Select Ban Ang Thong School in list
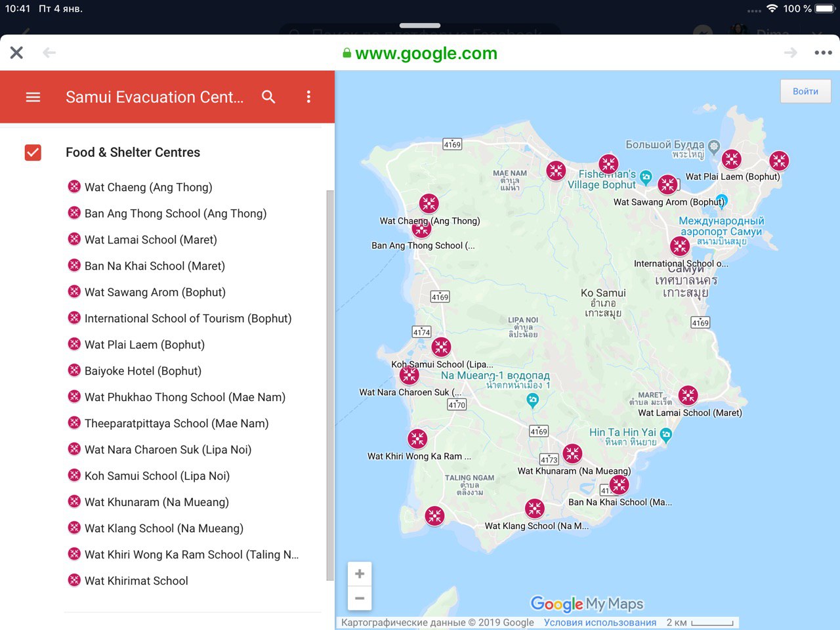Screen dimensions: 840x630 pos(175,213)
